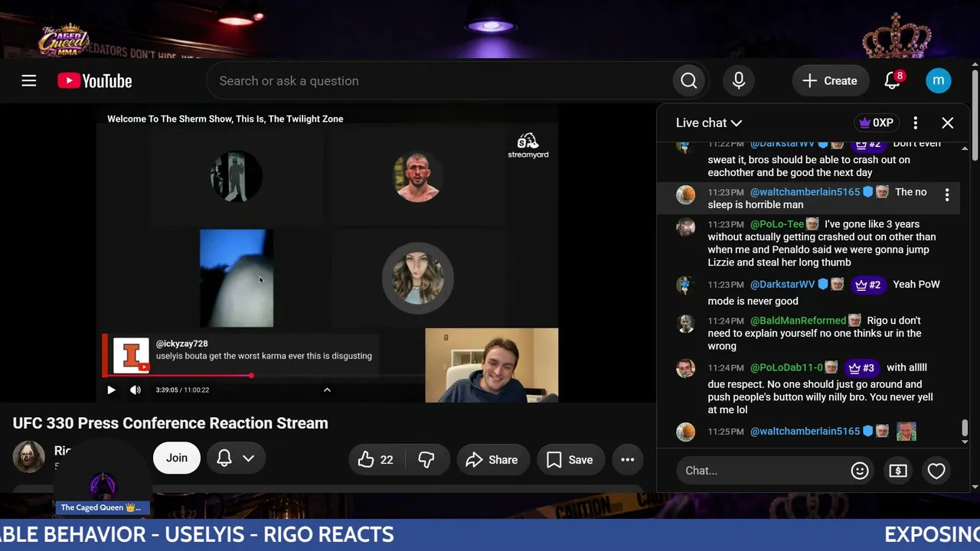The image size is (980, 551).
Task: Expand the Live chat mode dropdown
Action: [x=709, y=122]
